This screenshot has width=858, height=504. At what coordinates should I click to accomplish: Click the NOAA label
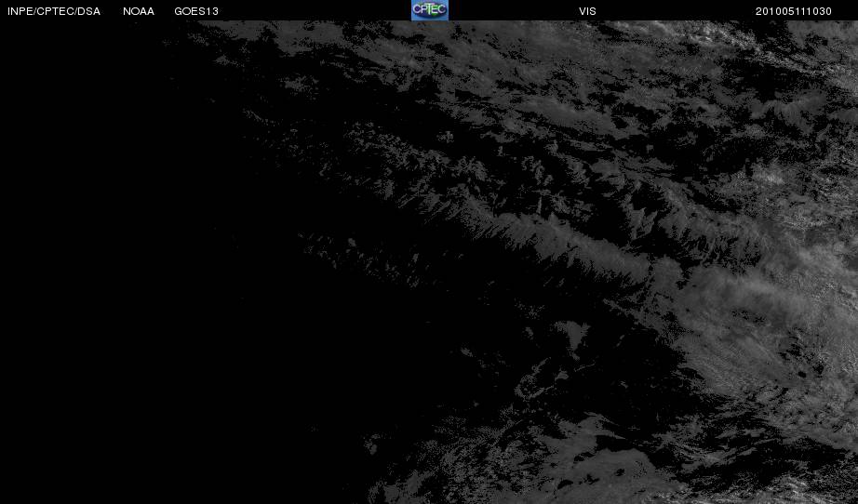tap(139, 11)
